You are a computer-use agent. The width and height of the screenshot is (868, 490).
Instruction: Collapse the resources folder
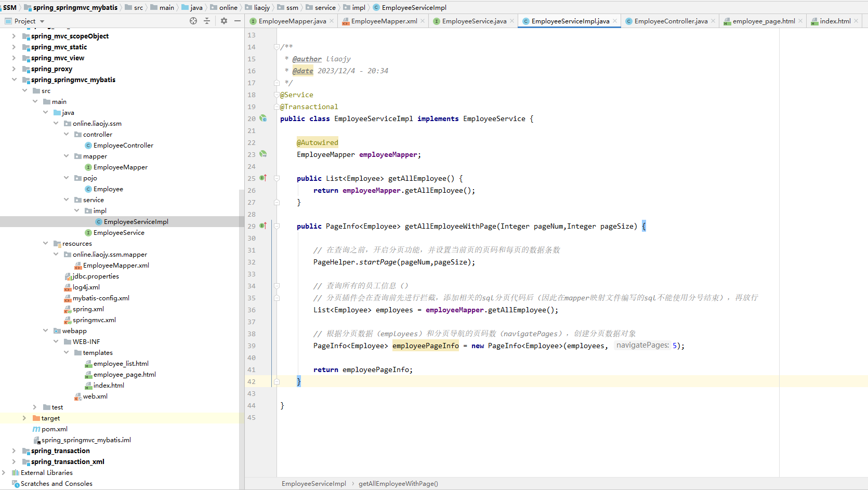(x=45, y=243)
